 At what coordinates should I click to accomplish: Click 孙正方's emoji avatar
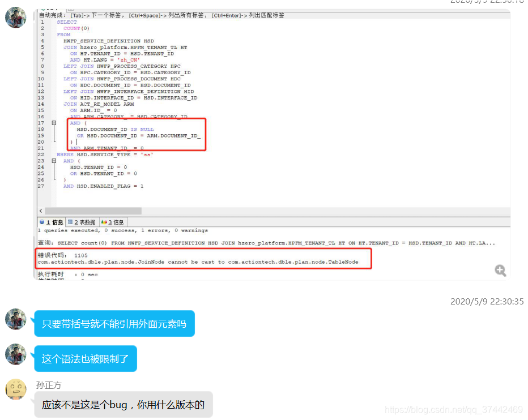15,389
